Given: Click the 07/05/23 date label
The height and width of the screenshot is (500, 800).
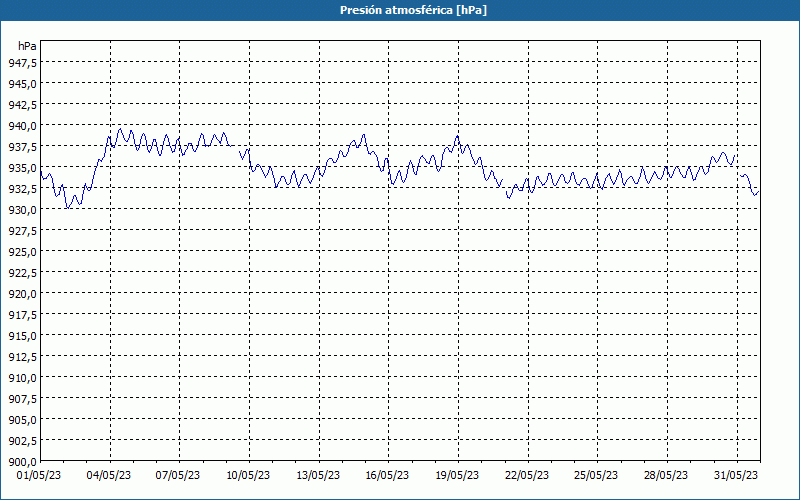Looking at the screenshot, I should 178,476.
